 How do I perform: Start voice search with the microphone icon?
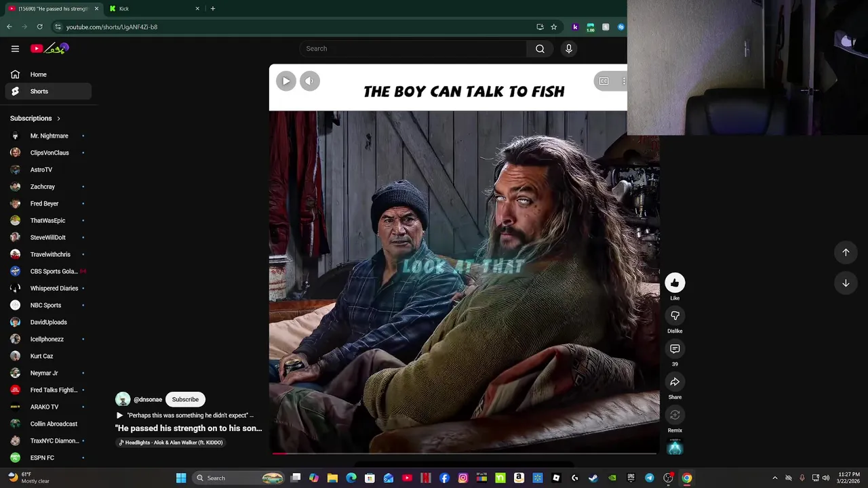pyautogui.click(x=569, y=49)
